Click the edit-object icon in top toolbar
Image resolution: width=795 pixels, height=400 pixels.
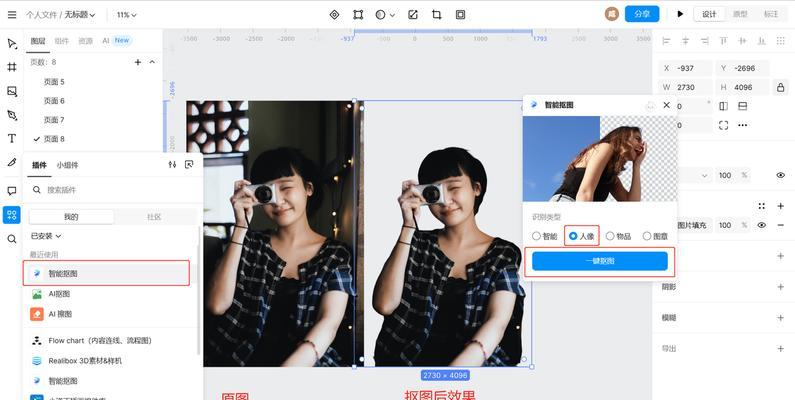(413, 15)
